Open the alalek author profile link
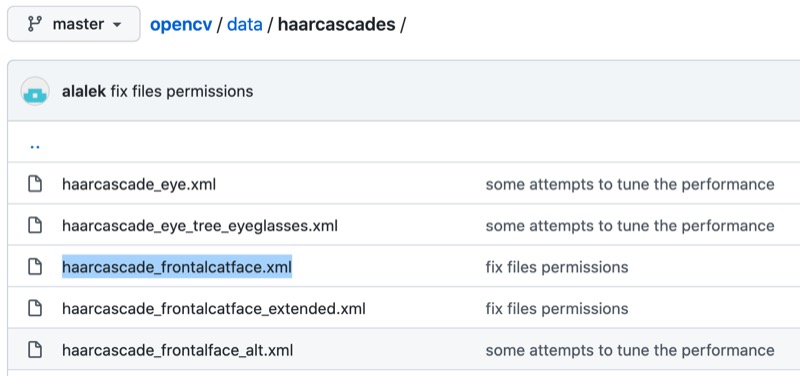Image resolution: width=800 pixels, height=376 pixels. [84, 91]
